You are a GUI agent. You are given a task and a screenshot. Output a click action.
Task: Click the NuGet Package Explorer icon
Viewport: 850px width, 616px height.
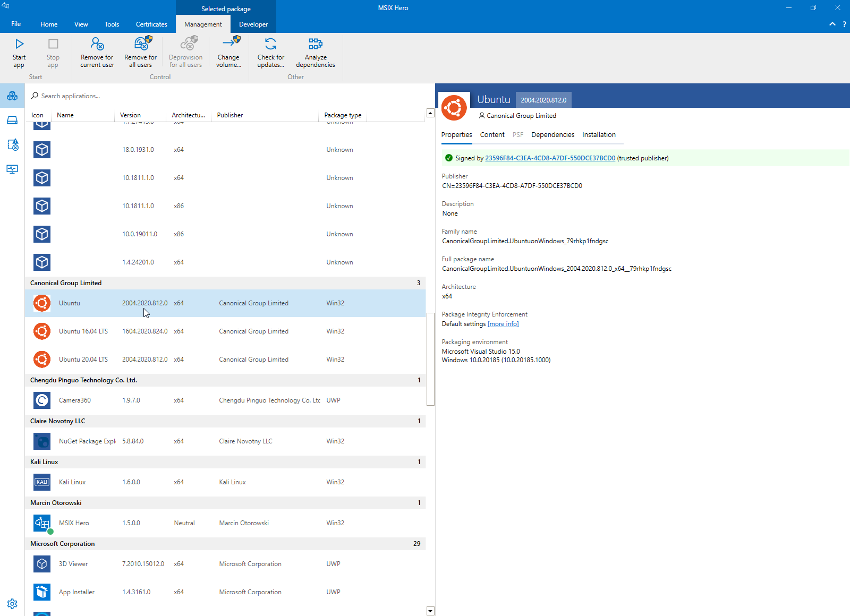pyautogui.click(x=42, y=441)
